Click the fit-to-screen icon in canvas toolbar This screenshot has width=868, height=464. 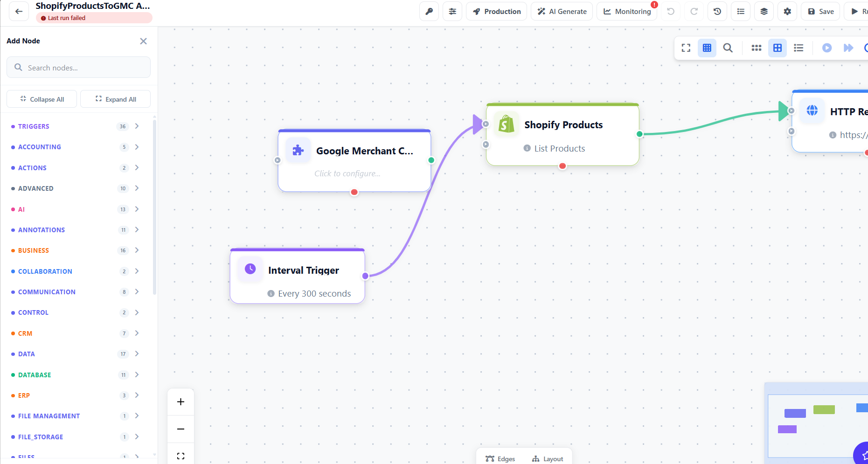pos(686,48)
